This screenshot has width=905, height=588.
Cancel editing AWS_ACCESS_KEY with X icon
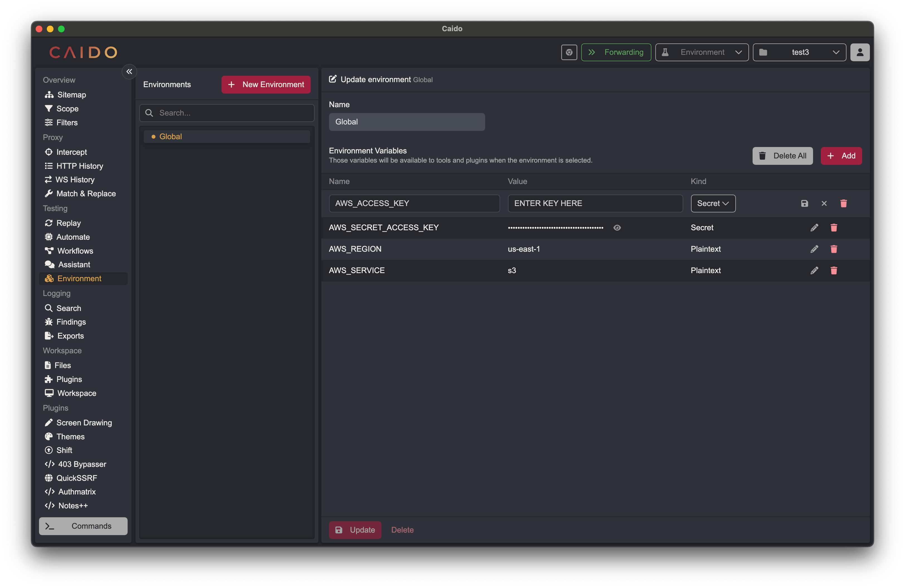pos(824,204)
